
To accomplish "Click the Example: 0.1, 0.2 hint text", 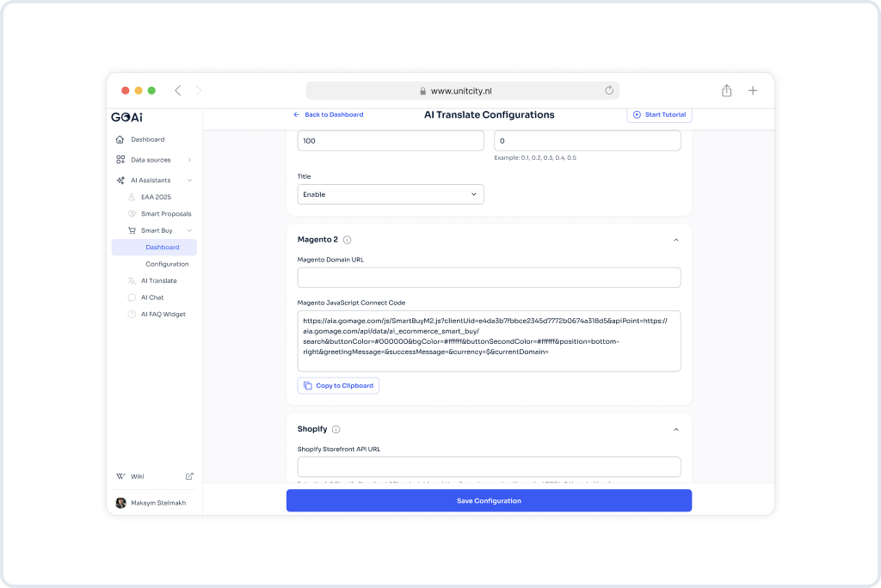I will tap(535, 158).
